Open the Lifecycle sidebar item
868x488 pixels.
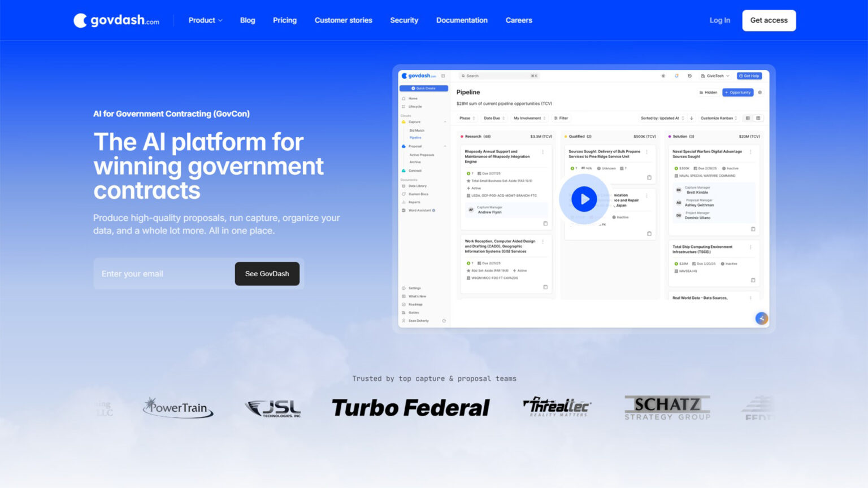(x=416, y=106)
